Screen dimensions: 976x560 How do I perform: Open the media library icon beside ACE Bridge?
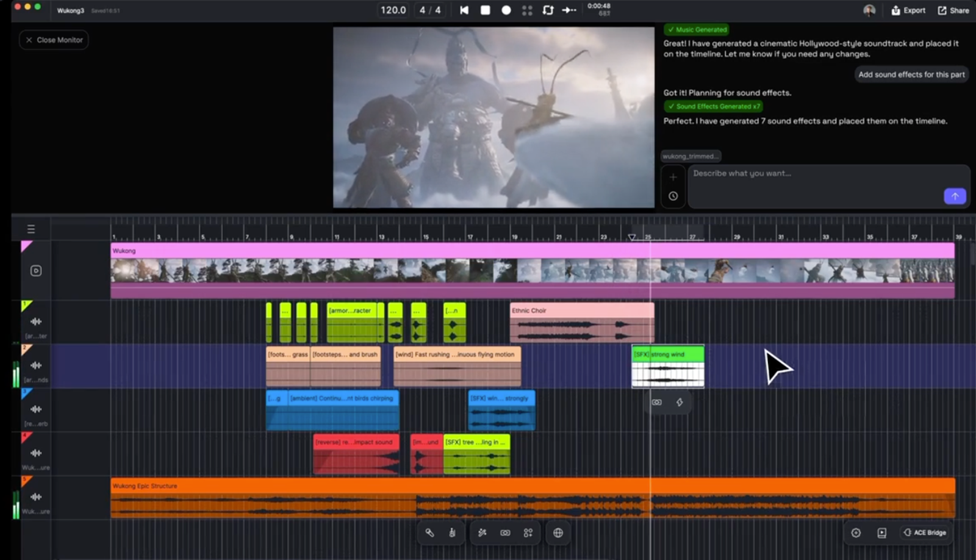(881, 533)
